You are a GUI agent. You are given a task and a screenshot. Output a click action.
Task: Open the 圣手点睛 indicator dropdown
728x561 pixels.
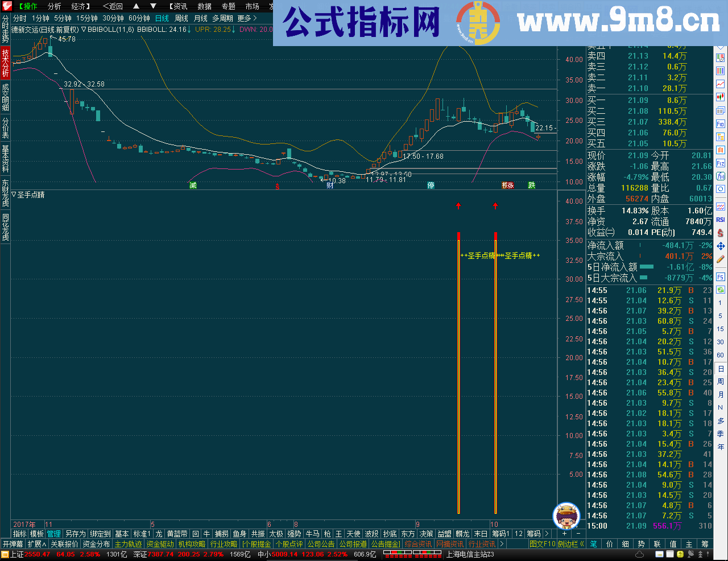pos(13,195)
